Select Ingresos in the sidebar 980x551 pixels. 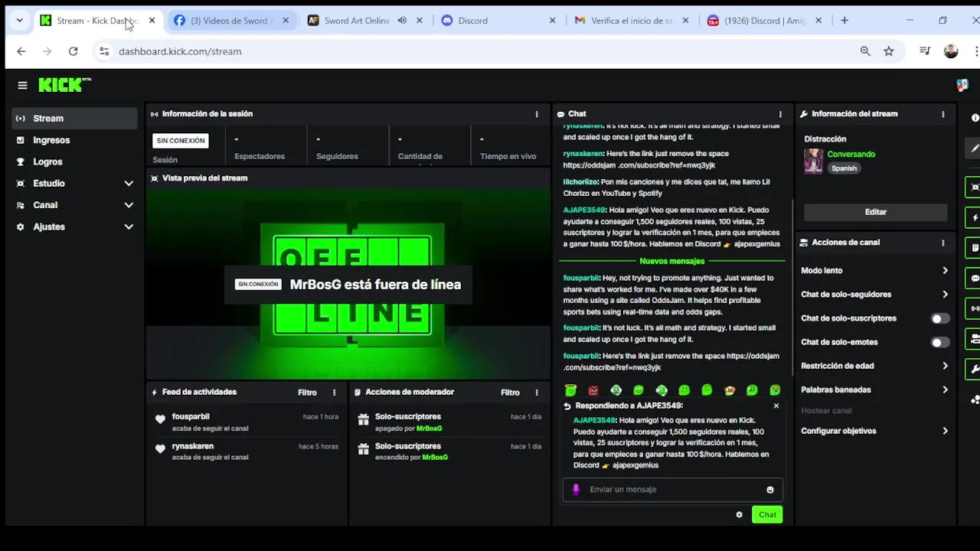(74, 140)
